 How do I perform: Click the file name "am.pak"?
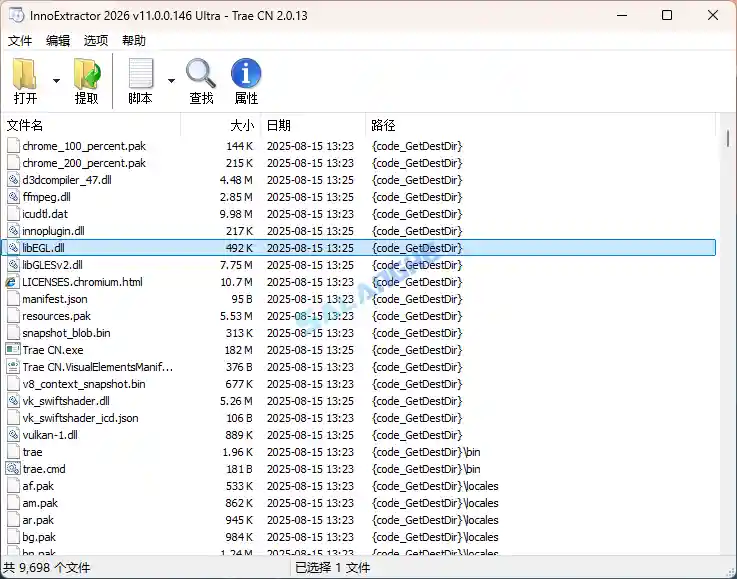tap(40, 503)
